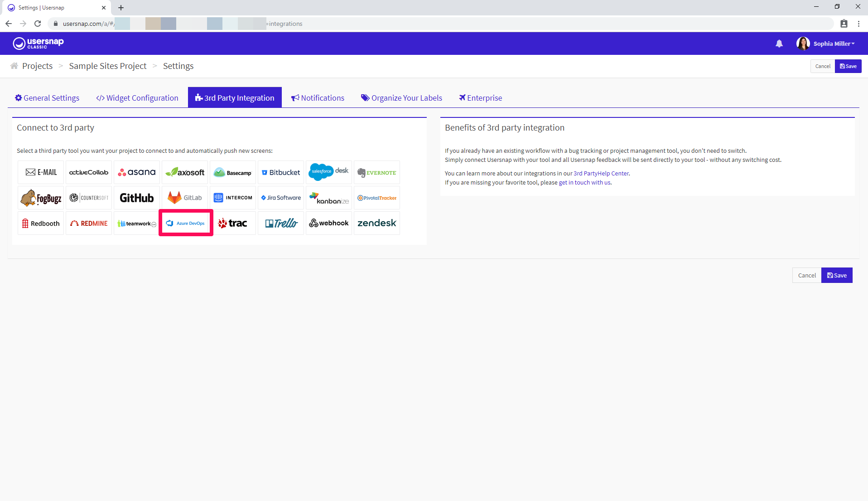Connect to the GitHub integration
This screenshot has width=868, height=501.
137,198
